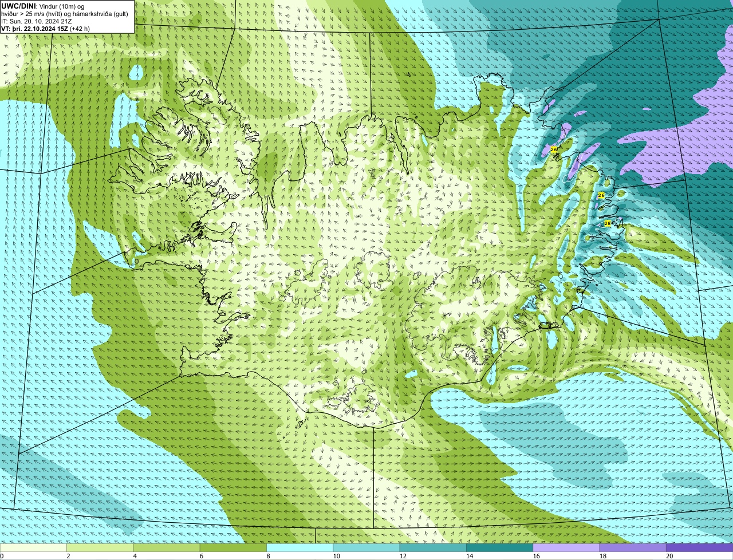Pick the 10–12 m/s light teal legend swatch
The height and width of the screenshot is (560, 733).
point(366,547)
